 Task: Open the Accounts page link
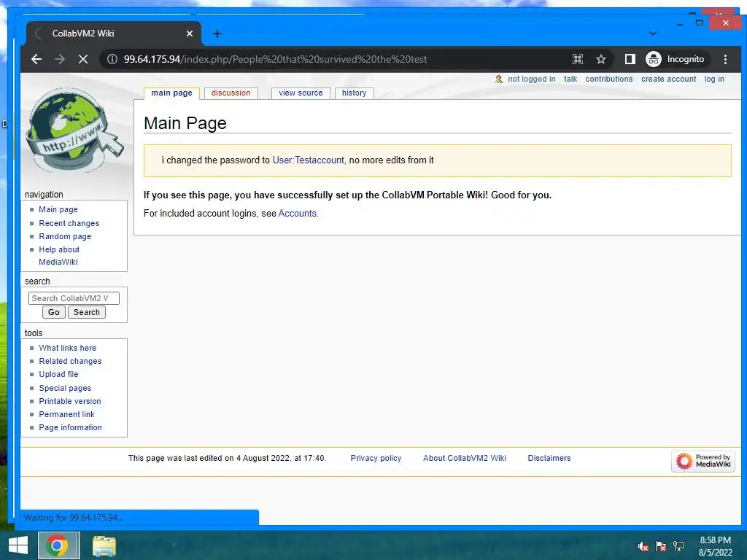(x=298, y=214)
